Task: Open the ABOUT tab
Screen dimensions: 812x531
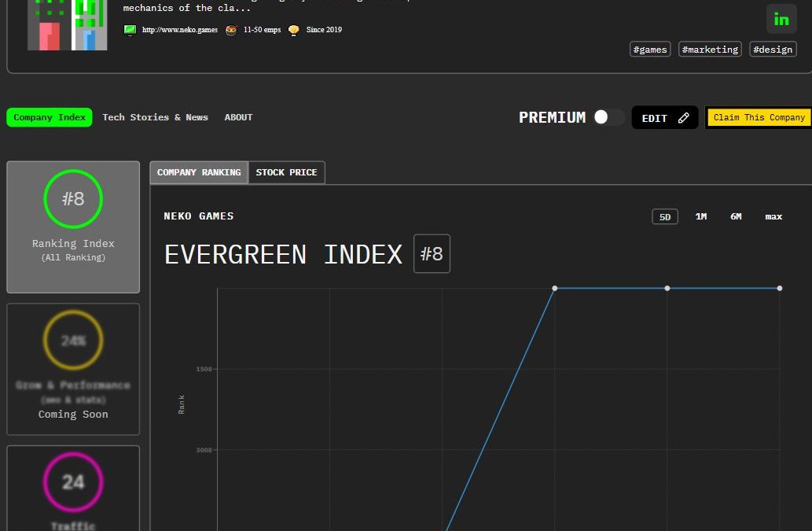Action: click(238, 117)
